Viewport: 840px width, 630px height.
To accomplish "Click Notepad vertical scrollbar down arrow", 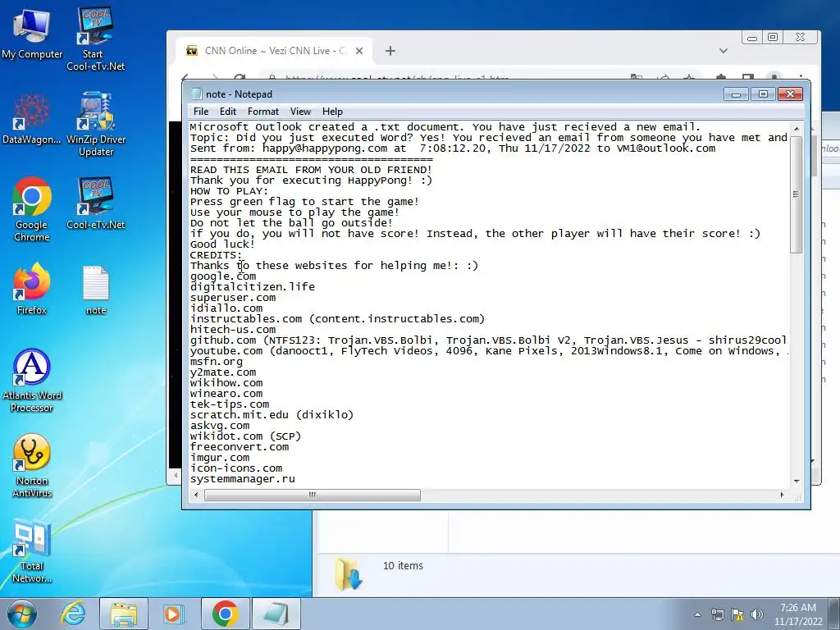I will click(796, 481).
